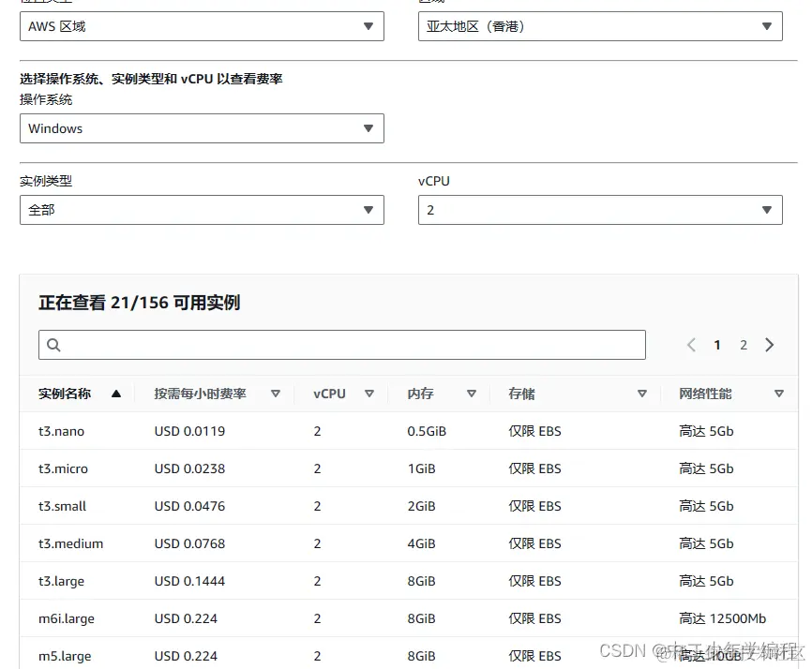Click the sort arrow beside 实例名称
The width and height of the screenshot is (812, 669).
point(116,394)
